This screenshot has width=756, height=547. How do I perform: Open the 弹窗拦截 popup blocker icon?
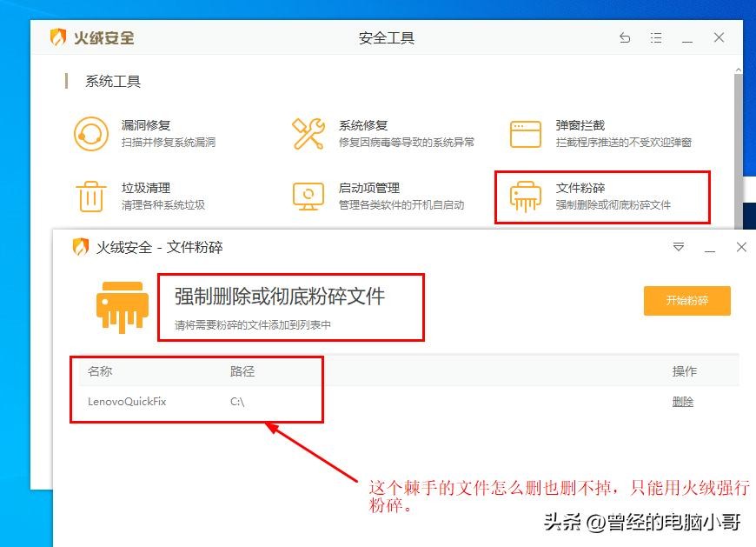coord(526,133)
